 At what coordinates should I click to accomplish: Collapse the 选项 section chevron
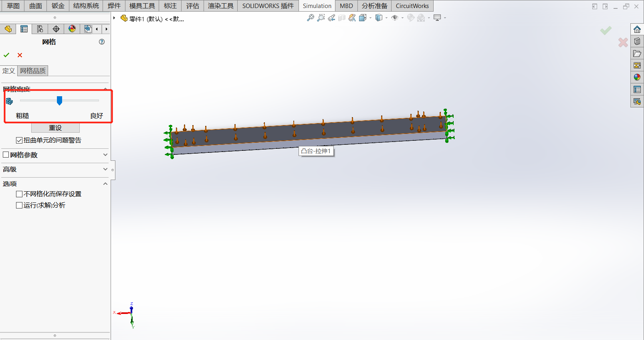click(105, 184)
